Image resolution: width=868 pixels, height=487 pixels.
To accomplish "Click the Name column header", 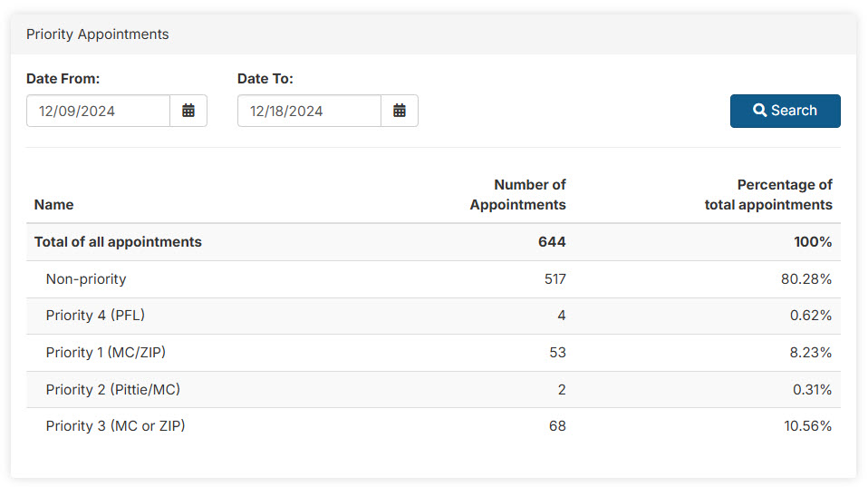I will 54,205.
